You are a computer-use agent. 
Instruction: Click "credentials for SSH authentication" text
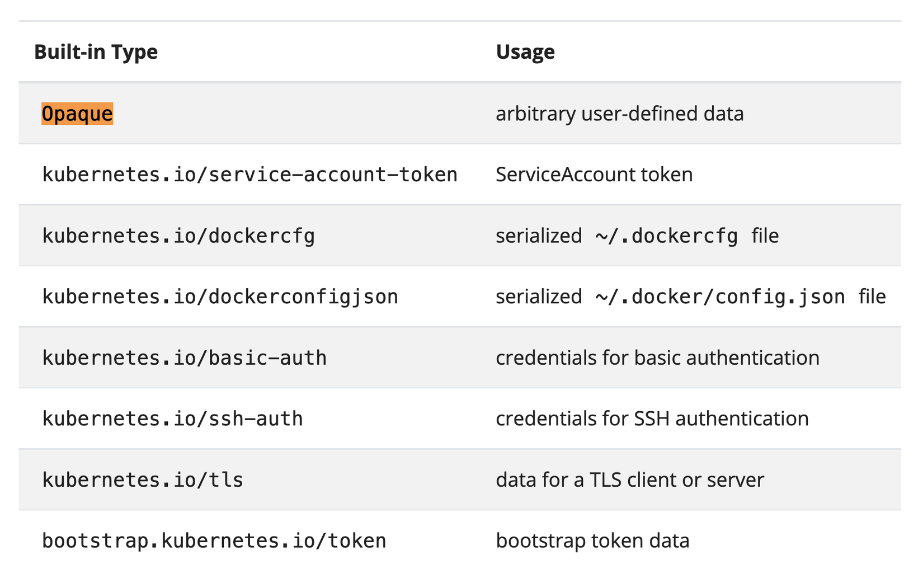click(652, 418)
